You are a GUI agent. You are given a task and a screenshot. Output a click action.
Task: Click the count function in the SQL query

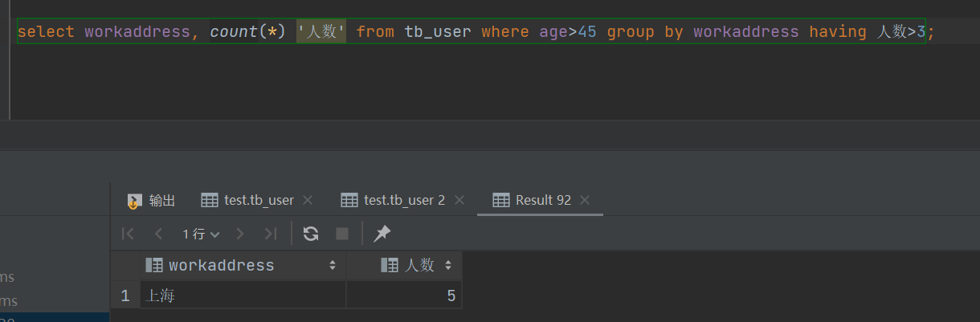click(234, 32)
